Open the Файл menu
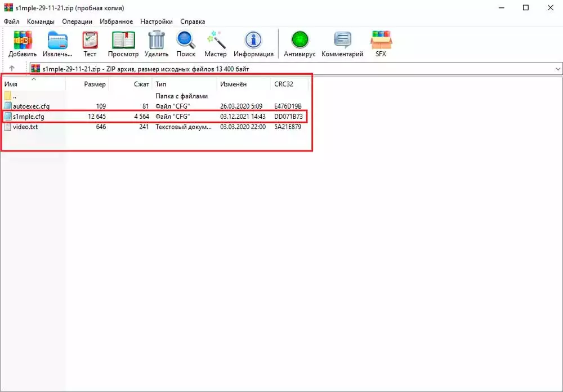The image size is (563, 392). [12, 21]
